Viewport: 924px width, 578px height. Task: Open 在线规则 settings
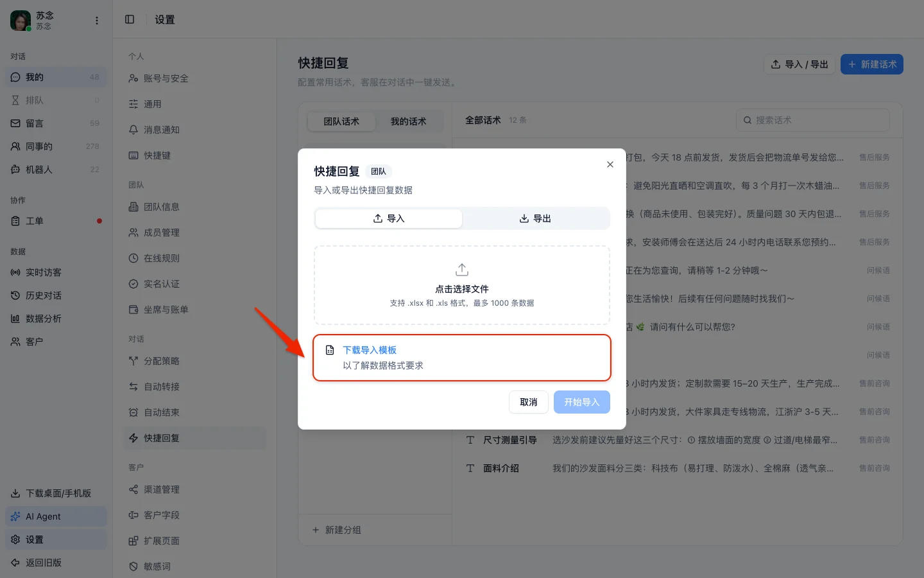point(194,258)
